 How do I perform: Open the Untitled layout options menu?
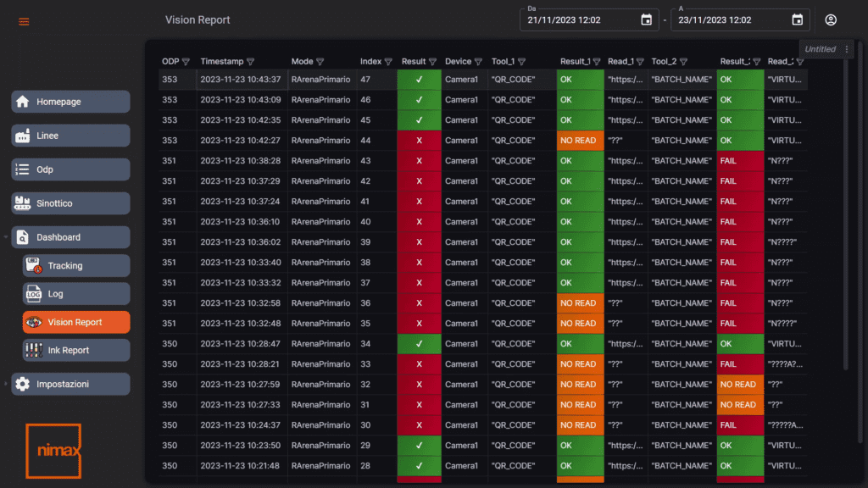(847, 49)
